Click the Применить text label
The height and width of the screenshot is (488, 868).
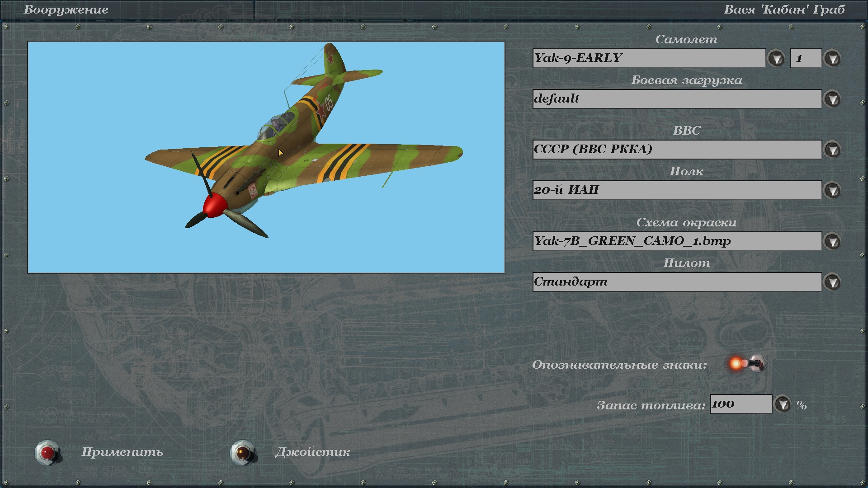pyautogui.click(x=122, y=452)
